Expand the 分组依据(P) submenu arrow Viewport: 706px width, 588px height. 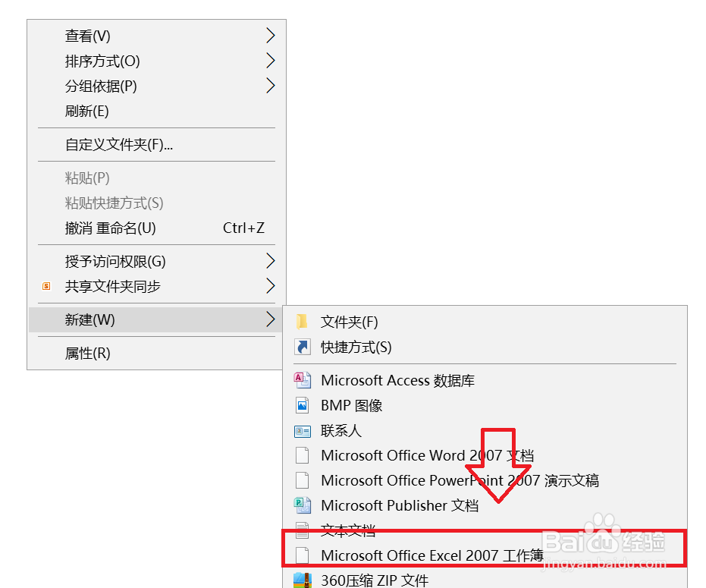tap(270, 86)
